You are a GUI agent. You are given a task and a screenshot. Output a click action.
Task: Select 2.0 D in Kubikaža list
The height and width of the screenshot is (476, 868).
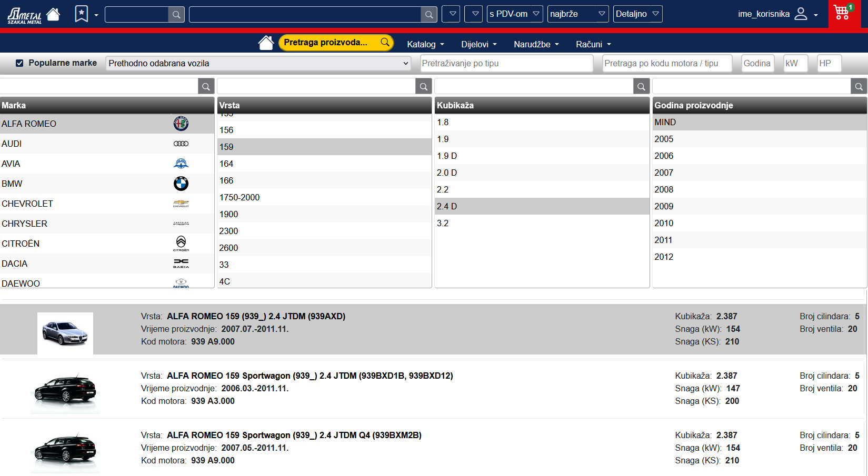pos(447,173)
